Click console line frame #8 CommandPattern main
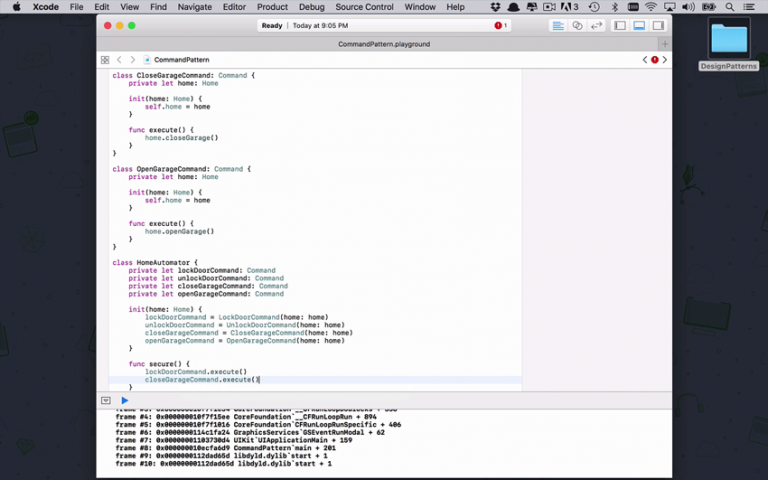The image size is (768, 480). tap(226, 448)
